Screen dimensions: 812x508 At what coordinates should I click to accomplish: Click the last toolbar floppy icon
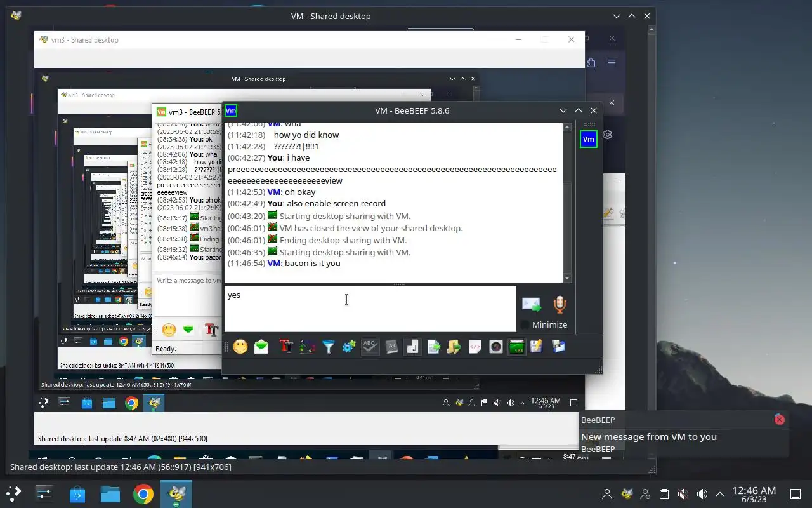(x=558, y=347)
